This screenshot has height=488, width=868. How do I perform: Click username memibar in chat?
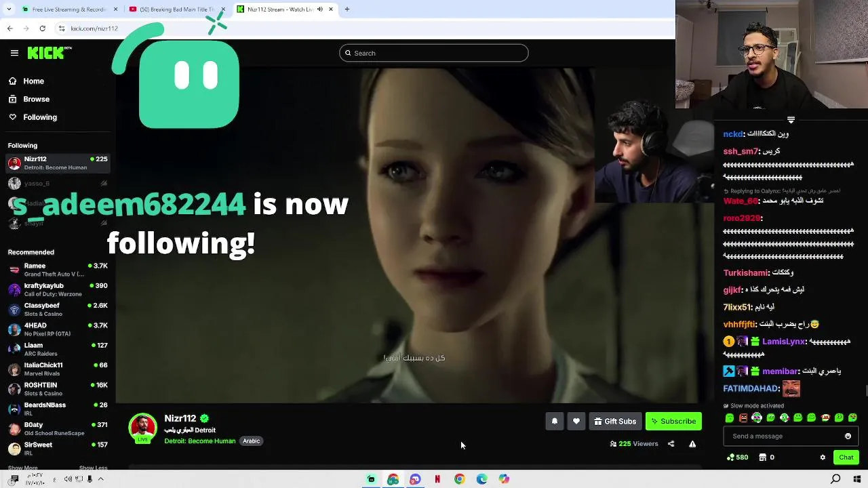click(x=780, y=371)
